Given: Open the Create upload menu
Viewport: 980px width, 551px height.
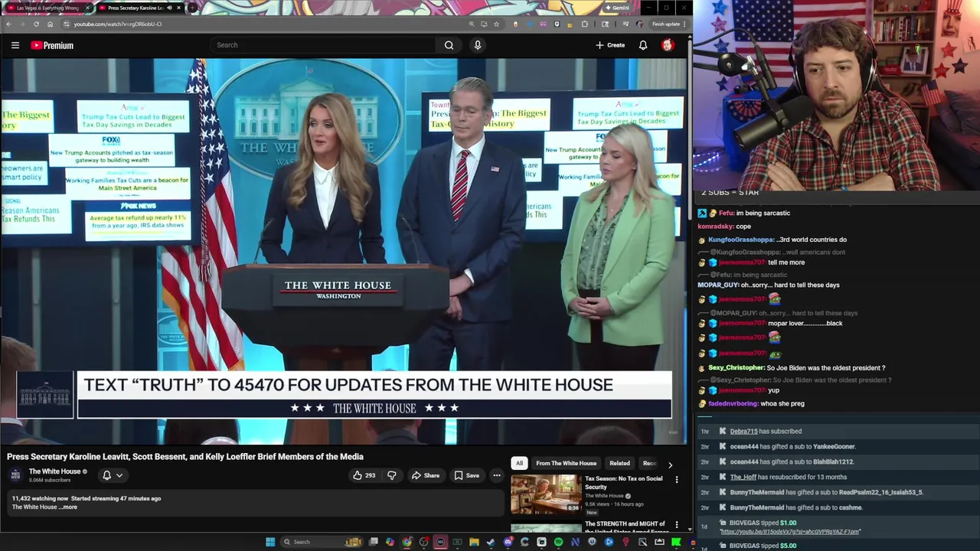Looking at the screenshot, I should [610, 45].
